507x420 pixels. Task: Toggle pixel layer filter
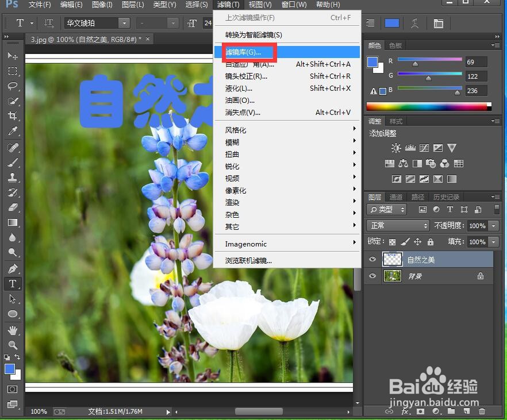pyautogui.click(x=422, y=209)
